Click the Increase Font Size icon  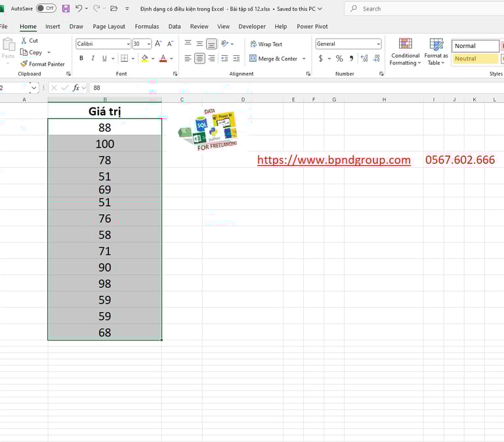(157, 43)
